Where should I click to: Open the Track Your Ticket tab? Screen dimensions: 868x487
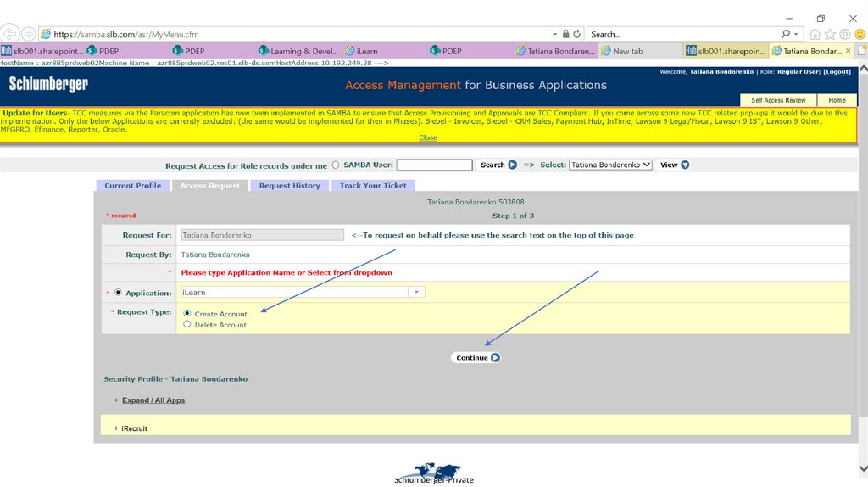point(373,186)
